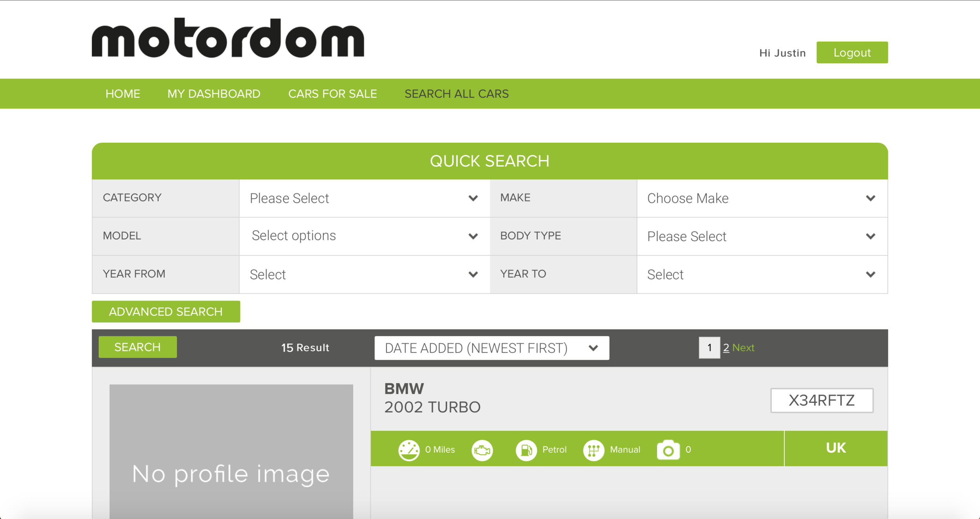Click the Logout button
The height and width of the screenshot is (519, 980).
(852, 53)
